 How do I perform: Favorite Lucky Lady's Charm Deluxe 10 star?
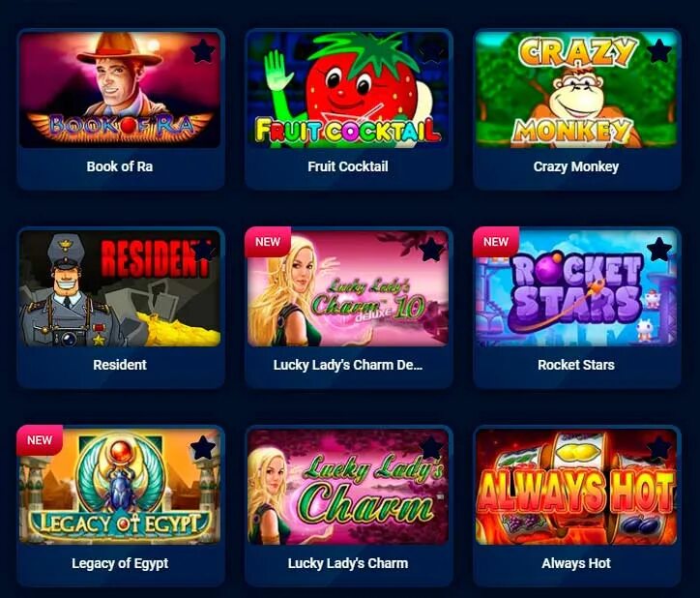(431, 250)
